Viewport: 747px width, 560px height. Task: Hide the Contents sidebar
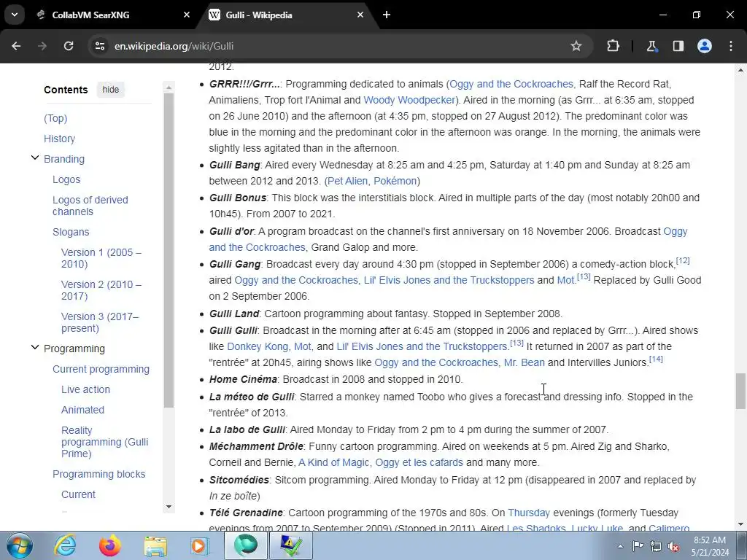click(111, 90)
